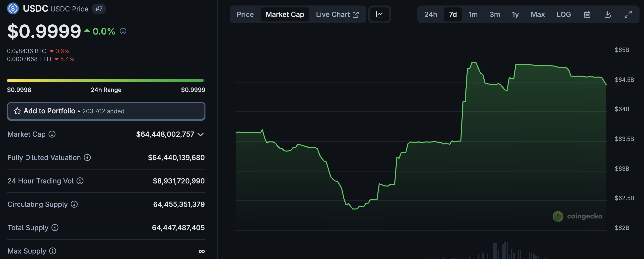Toggle LOG scale on chart
Viewport: 644px width, 259px height.
[x=564, y=14]
